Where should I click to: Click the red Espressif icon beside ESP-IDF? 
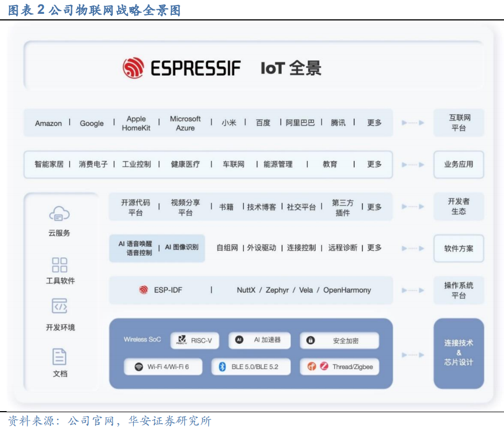coord(144,290)
